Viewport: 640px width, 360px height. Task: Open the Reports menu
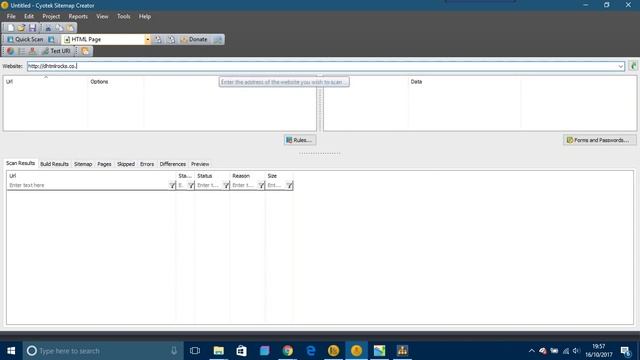tap(78, 16)
